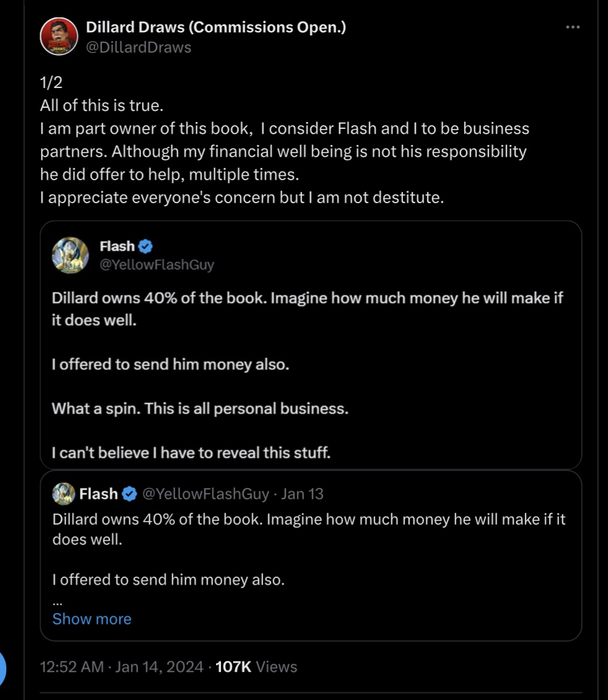
Task: Open the second quoted tweet card body
Action: click(311, 556)
